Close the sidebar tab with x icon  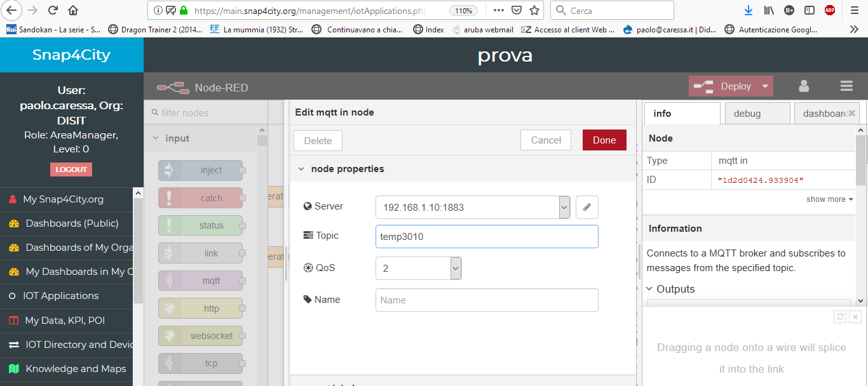[x=852, y=113]
